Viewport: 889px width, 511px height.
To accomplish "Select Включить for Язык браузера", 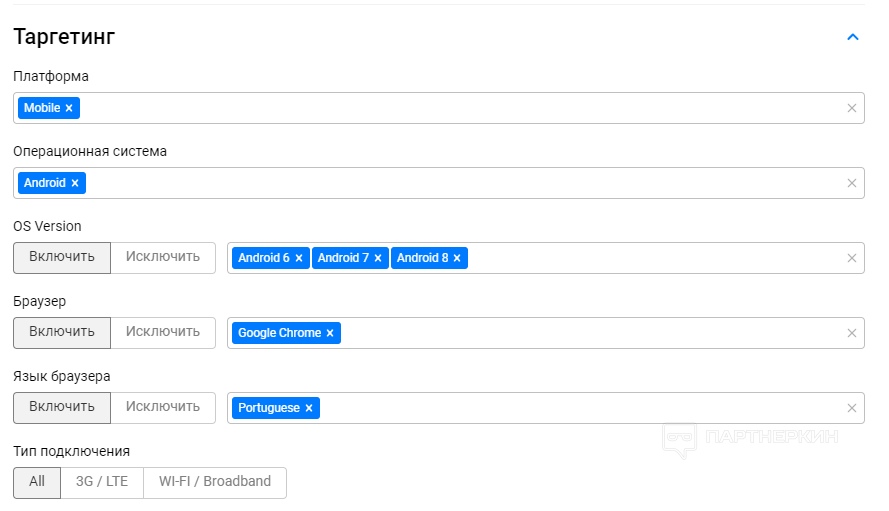I will (x=62, y=407).
